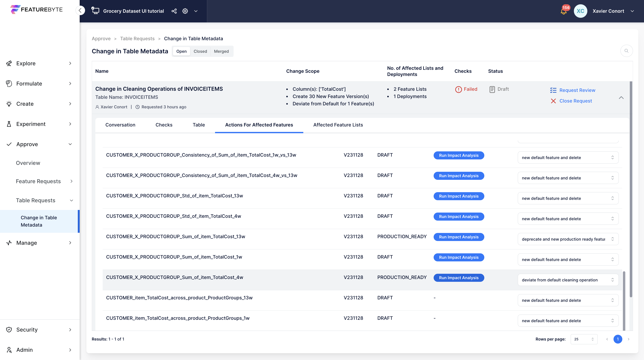
Task: Go to the previous results page arrow
Action: [x=607, y=339]
